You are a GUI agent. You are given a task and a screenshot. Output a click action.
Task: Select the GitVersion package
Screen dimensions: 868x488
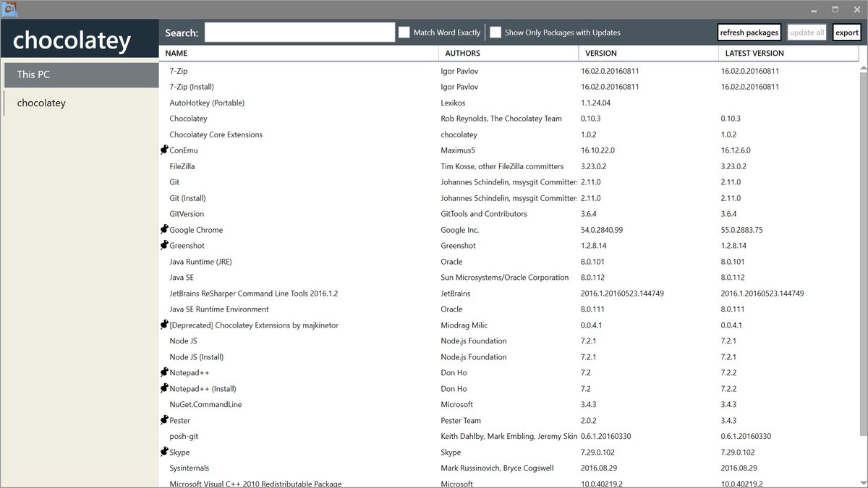pyautogui.click(x=509, y=214)
